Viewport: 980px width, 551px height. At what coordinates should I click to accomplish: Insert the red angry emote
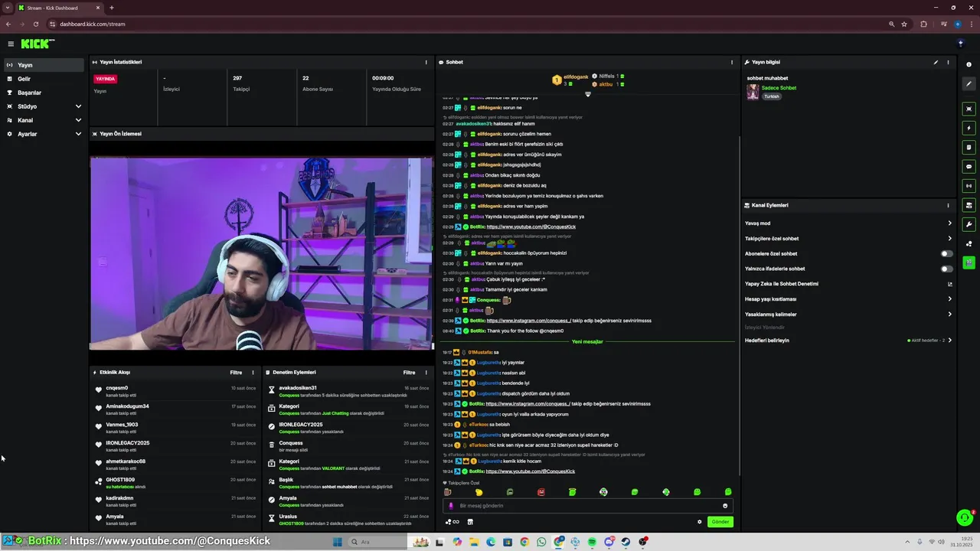click(541, 492)
